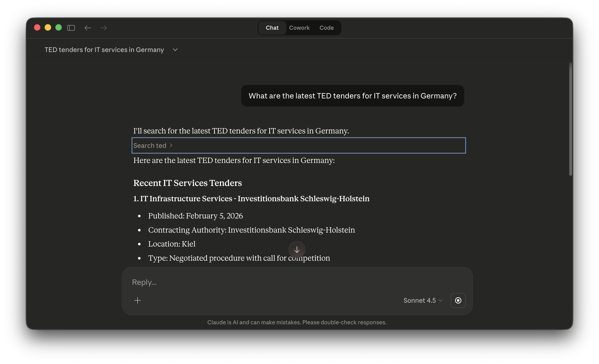Switch to the Code tab
599x364 pixels.
(x=327, y=28)
